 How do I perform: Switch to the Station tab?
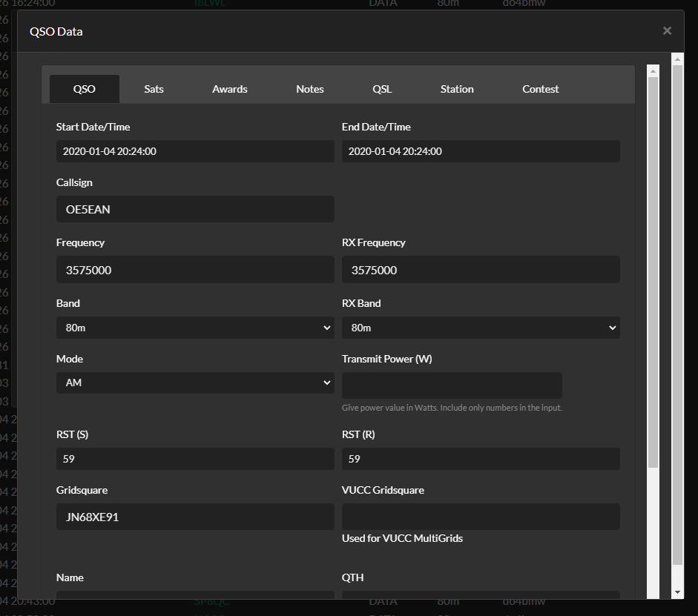(x=456, y=89)
